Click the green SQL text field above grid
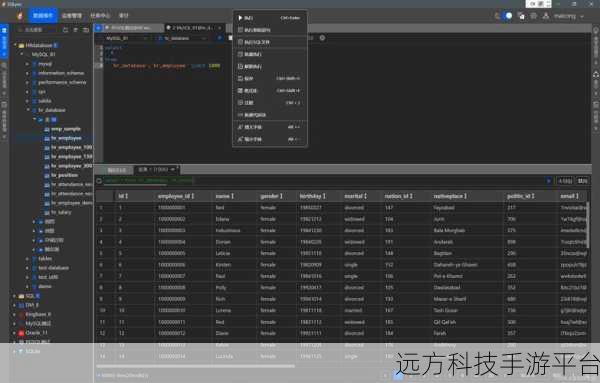Screen dimensions: 600x383 point(148,180)
